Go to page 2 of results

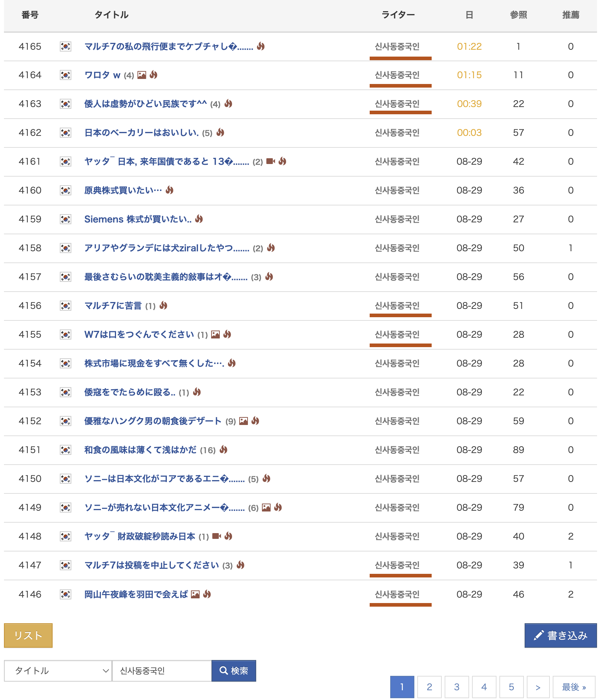tap(429, 687)
